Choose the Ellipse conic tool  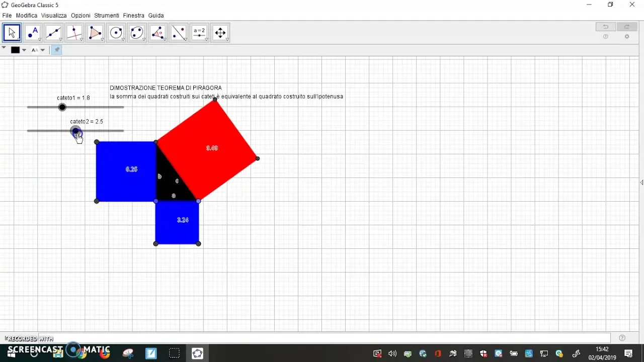pos(137,33)
